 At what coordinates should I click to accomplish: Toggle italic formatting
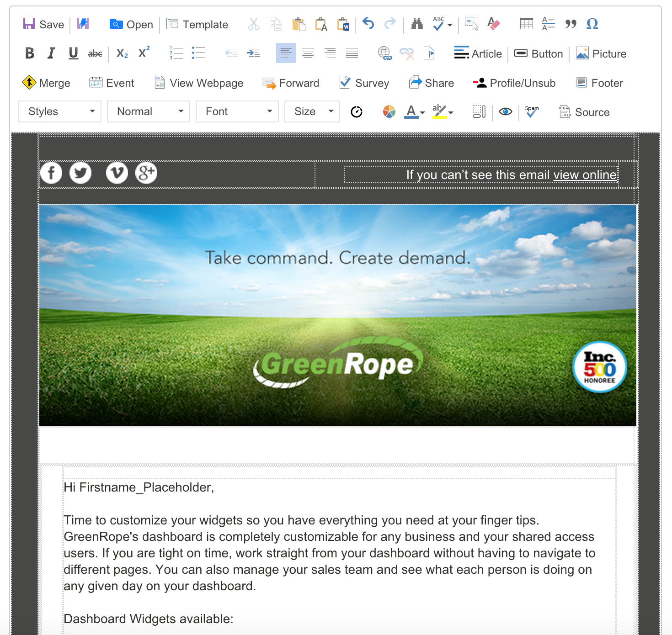[x=51, y=53]
